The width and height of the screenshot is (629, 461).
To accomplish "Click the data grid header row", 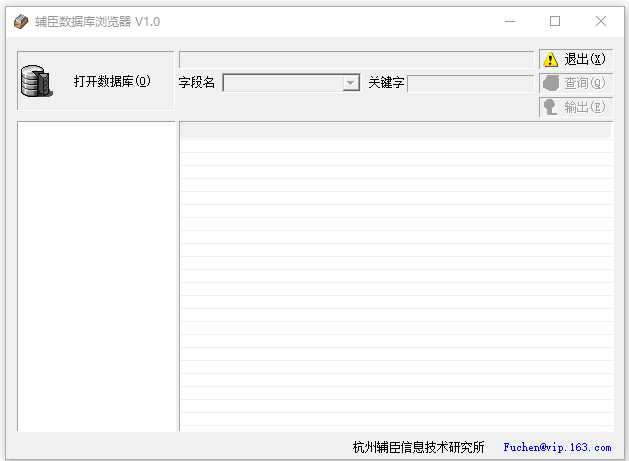I will coord(395,130).
